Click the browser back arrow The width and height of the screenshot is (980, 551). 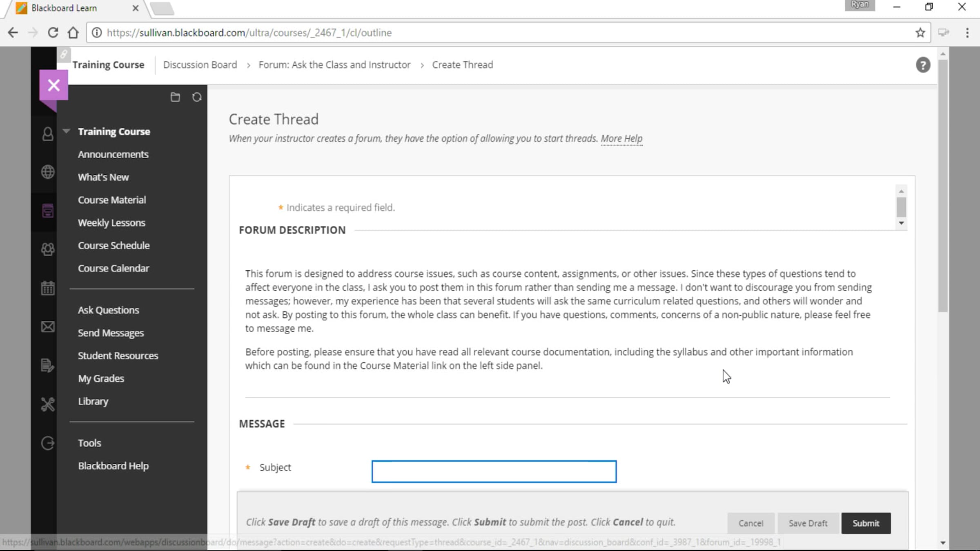(x=13, y=33)
